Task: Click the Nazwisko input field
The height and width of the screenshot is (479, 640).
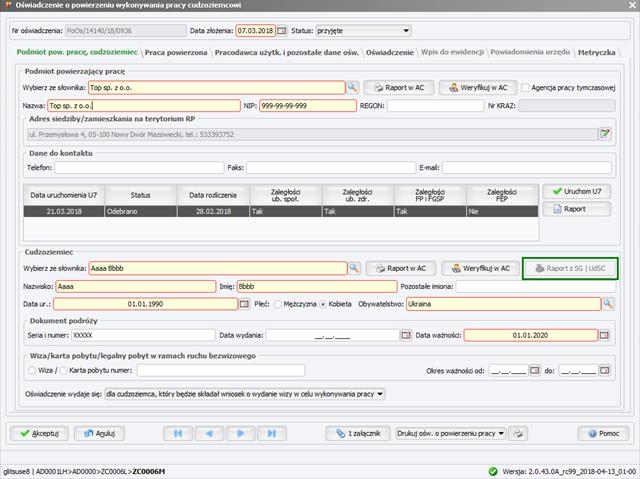Action: 136,286
